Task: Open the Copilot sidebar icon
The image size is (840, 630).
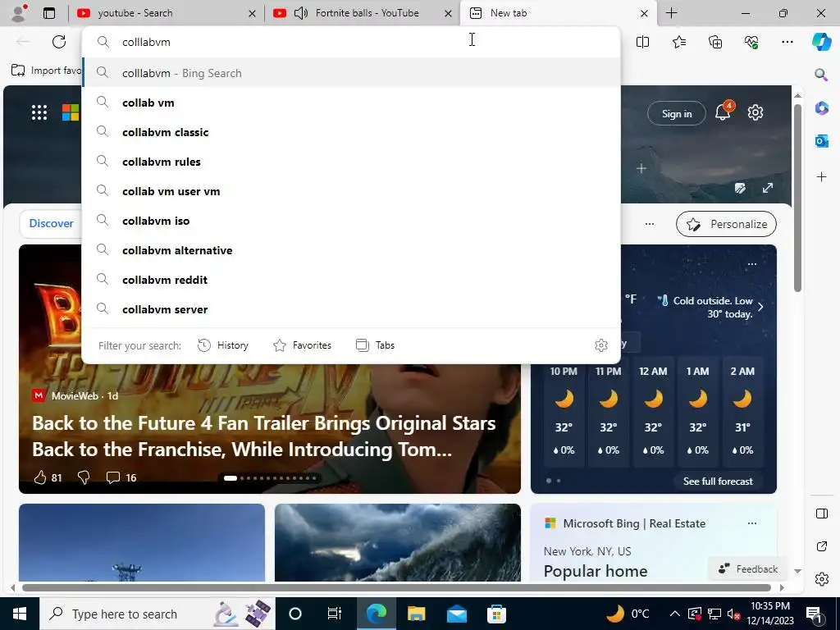Action: (x=821, y=42)
